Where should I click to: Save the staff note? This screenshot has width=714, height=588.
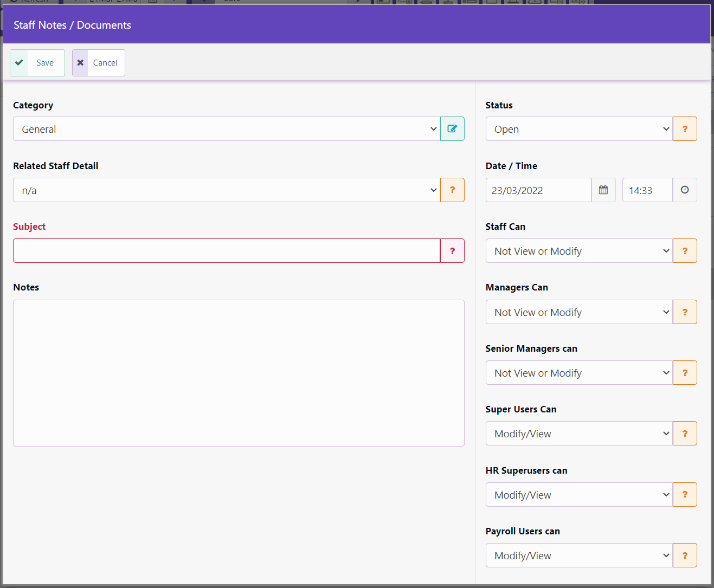tap(37, 63)
